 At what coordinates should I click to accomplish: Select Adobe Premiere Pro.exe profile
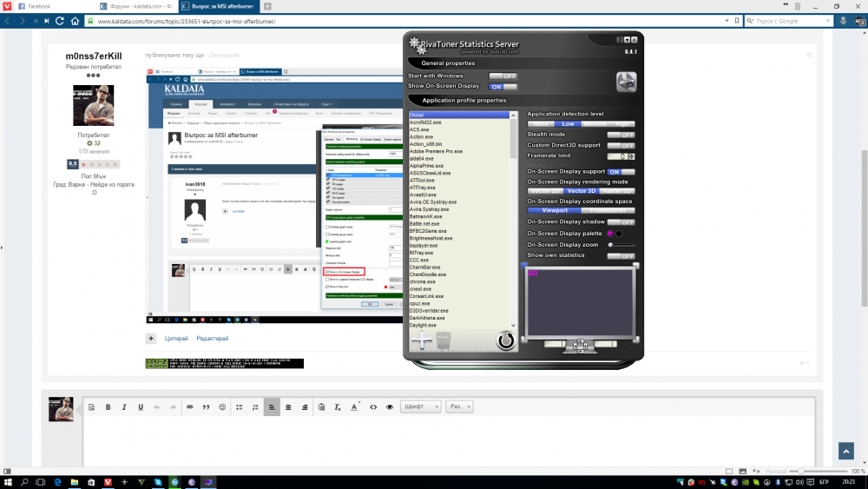436,151
